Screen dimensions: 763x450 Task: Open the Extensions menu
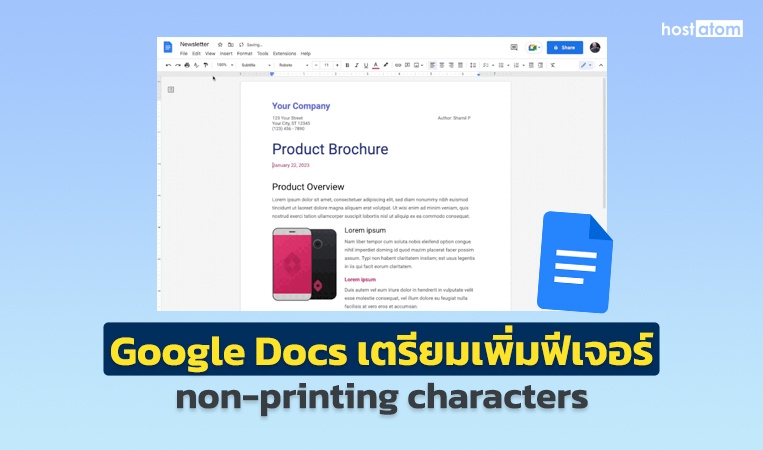(x=285, y=54)
